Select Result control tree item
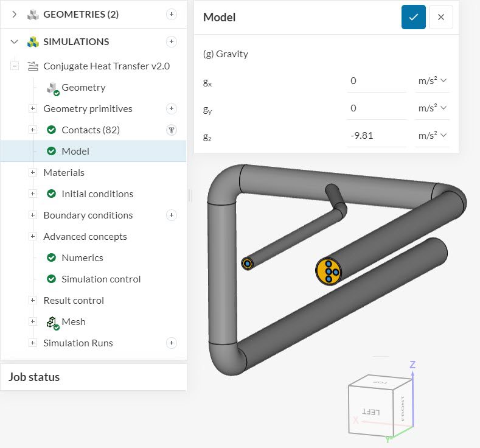This screenshot has width=480, height=448. pos(74,300)
